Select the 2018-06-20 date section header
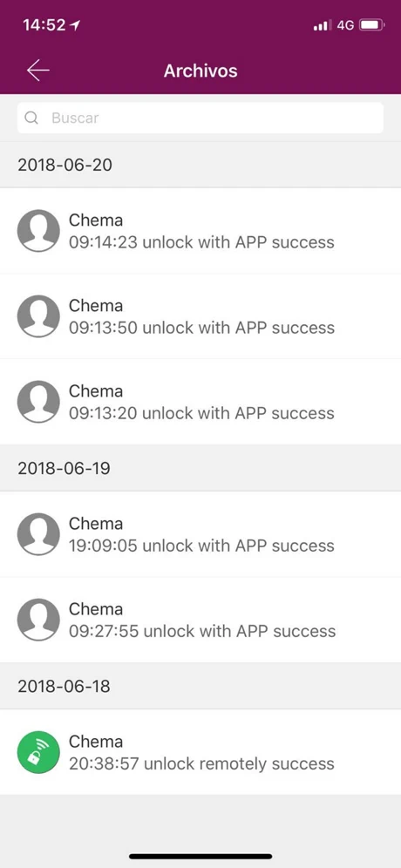The image size is (401, 868). pyautogui.click(x=200, y=165)
